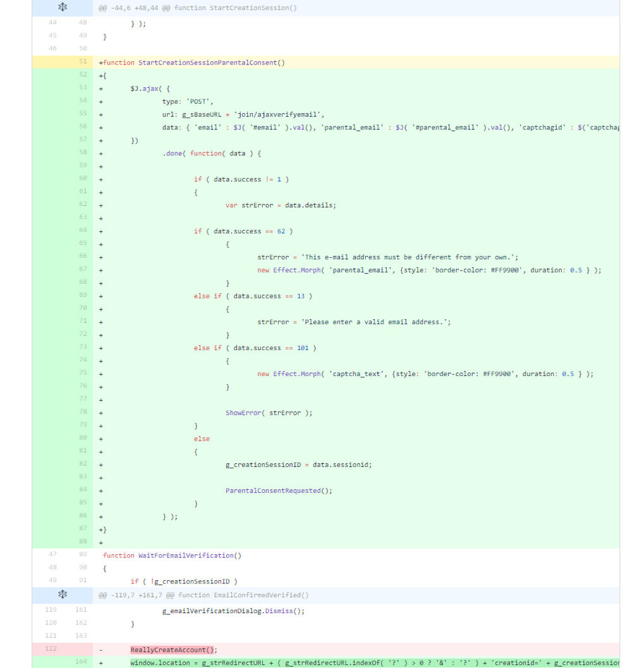Click the removed ReallyCreateAccount() call

pos(173,650)
